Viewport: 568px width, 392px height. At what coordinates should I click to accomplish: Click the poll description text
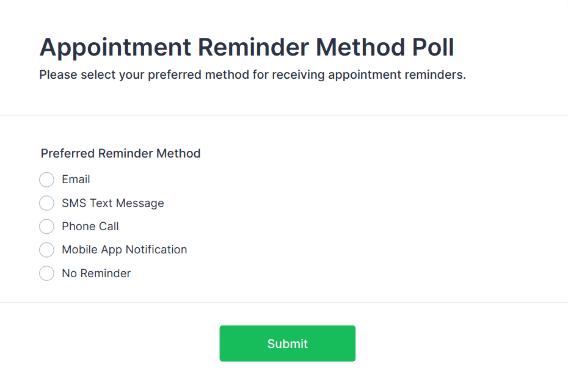(x=252, y=74)
